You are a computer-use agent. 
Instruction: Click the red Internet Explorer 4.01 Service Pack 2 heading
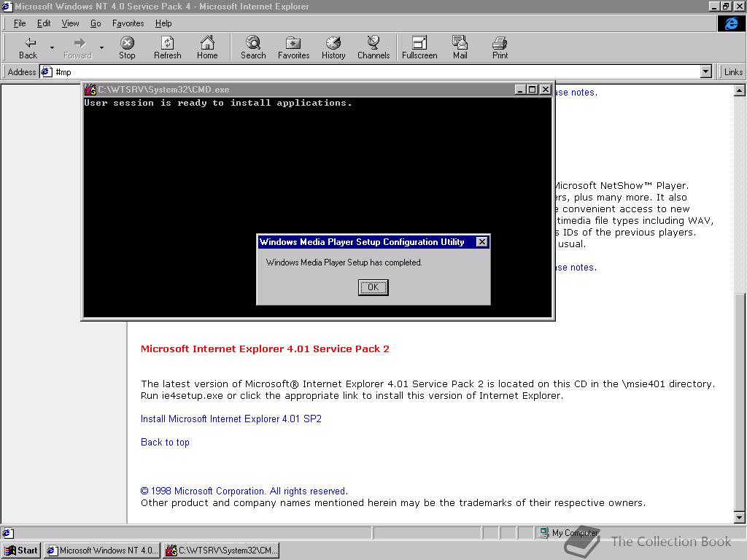click(x=265, y=349)
